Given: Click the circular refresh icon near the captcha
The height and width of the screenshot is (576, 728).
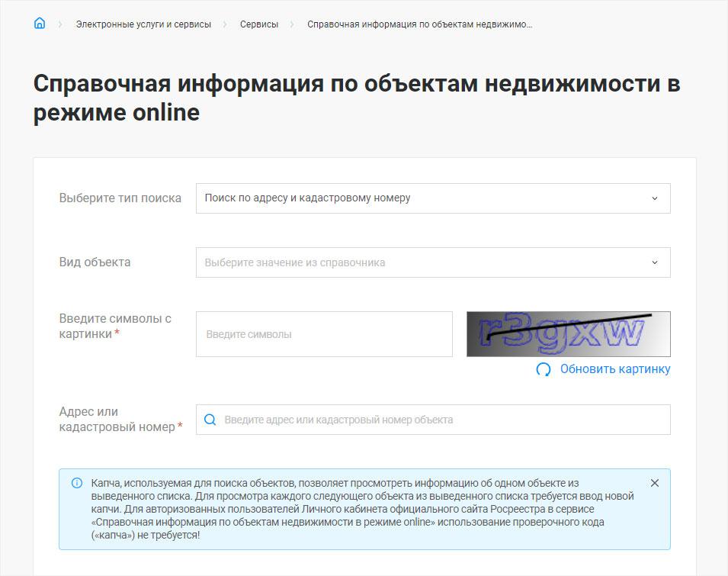Looking at the screenshot, I should (x=544, y=369).
